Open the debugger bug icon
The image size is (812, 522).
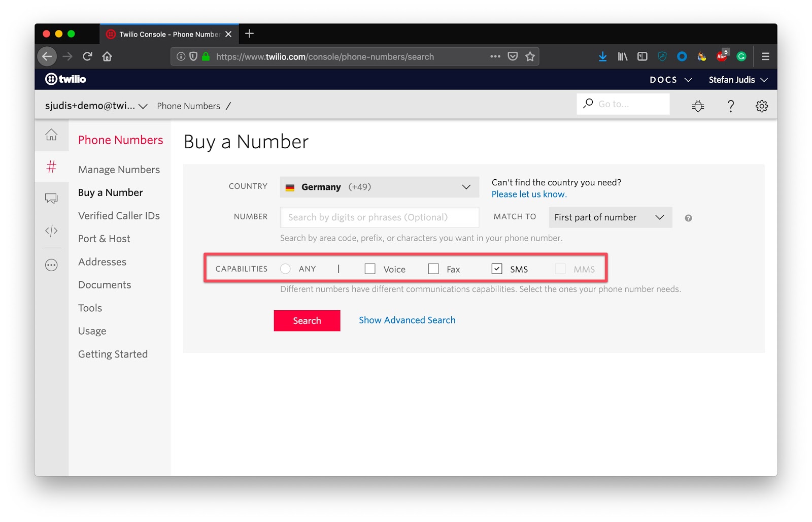click(x=698, y=106)
